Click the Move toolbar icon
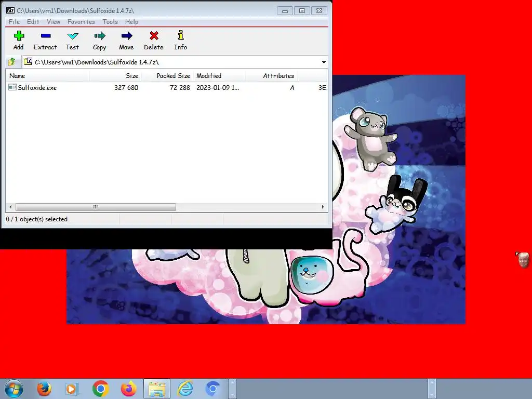 [126, 36]
